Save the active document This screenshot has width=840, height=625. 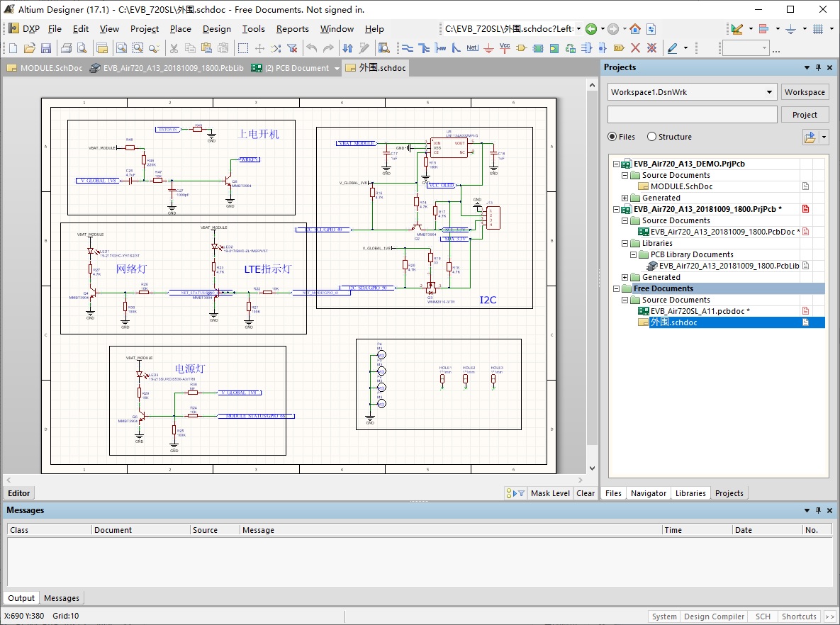[x=46, y=48]
